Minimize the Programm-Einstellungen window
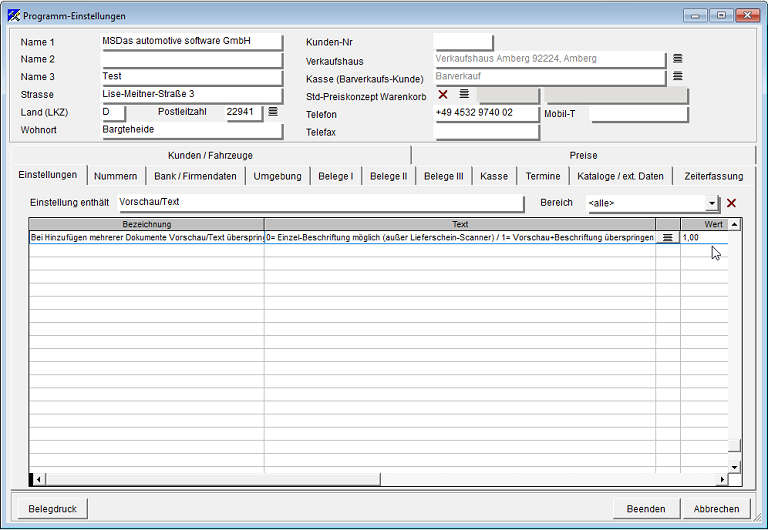The height and width of the screenshot is (530, 768). click(x=695, y=16)
